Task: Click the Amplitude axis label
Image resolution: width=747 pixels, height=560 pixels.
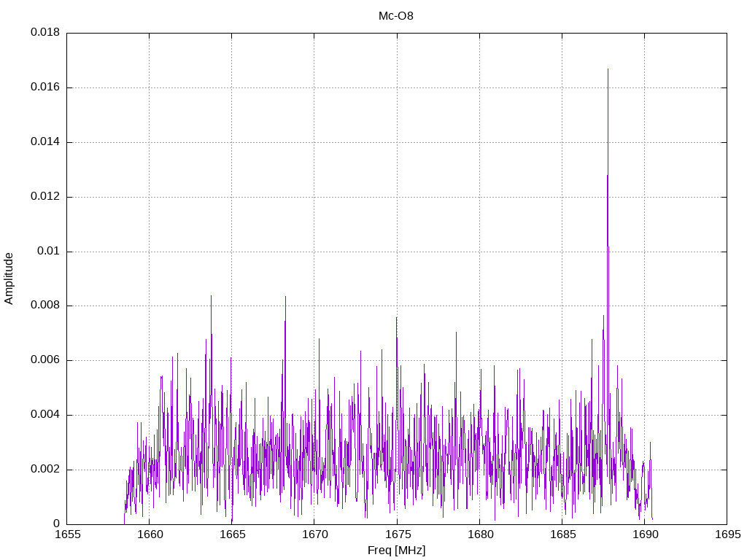Action: coord(9,279)
